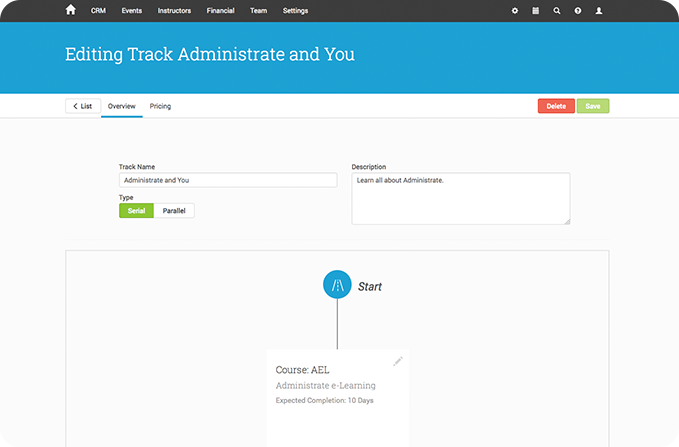Delete the track with the red button
Viewport: 679px width, 447px height.
tap(556, 106)
